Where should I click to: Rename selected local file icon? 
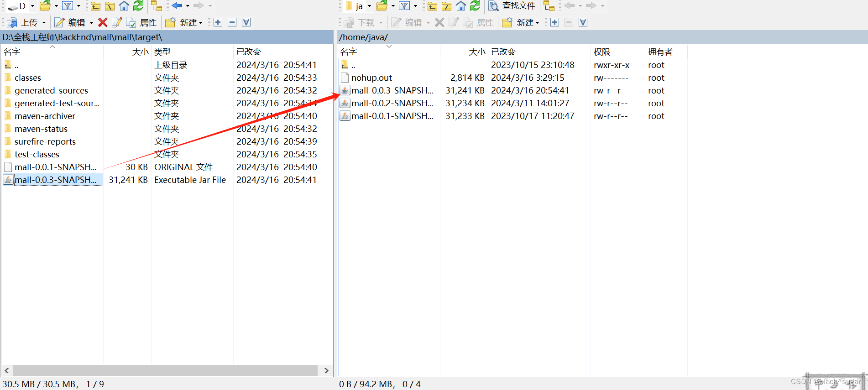pos(117,22)
